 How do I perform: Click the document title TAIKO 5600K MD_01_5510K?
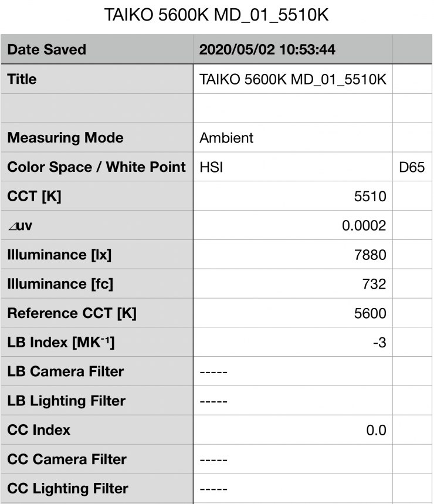(x=216, y=16)
